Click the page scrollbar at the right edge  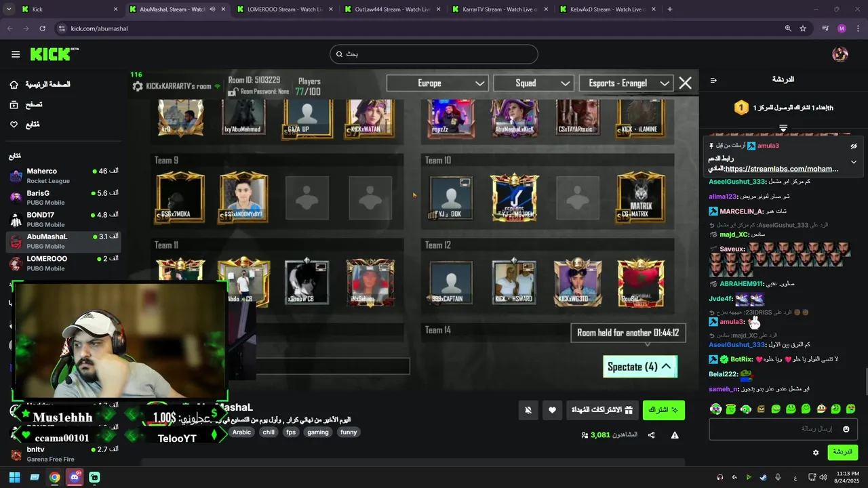(865, 381)
